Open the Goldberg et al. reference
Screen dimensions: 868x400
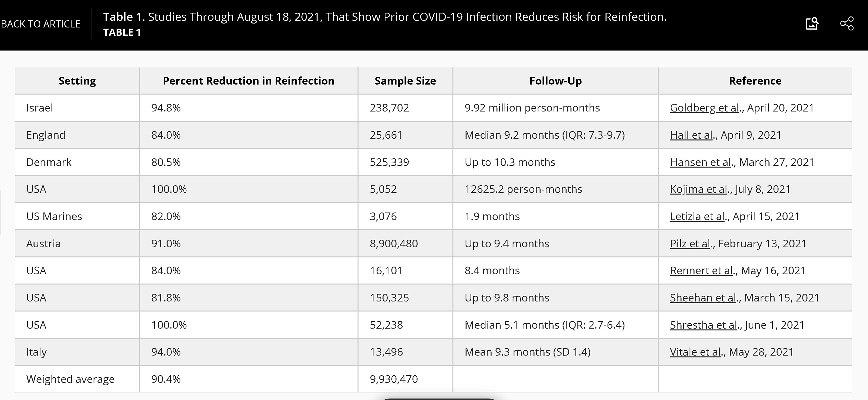pos(705,108)
